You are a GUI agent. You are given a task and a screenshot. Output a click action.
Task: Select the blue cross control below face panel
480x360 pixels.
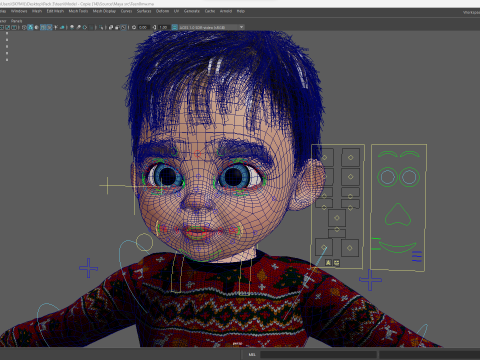pyautogui.click(x=370, y=280)
